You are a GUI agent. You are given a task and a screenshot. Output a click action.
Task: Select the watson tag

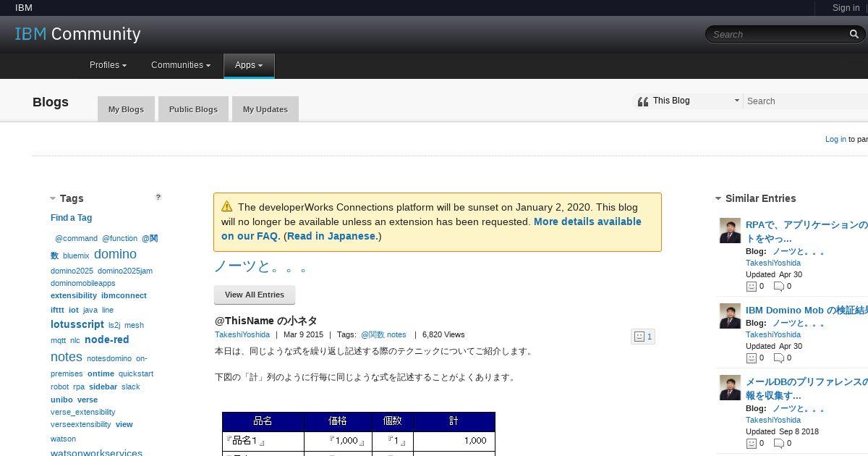[63, 439]
